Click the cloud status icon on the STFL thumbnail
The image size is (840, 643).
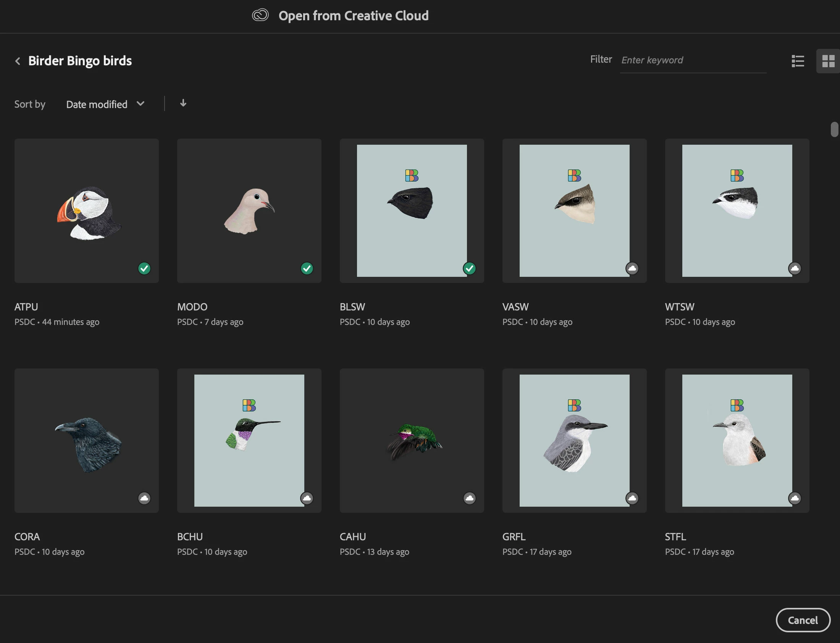[795, 498]
